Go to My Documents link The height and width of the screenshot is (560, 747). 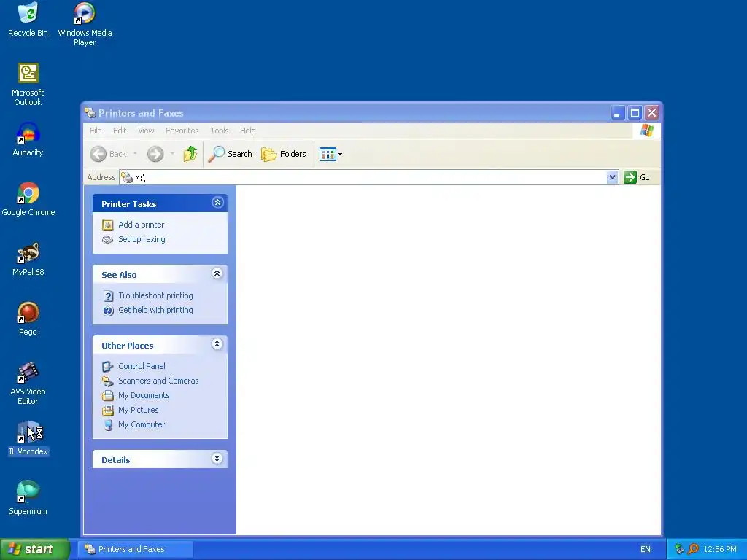point(144,396)
